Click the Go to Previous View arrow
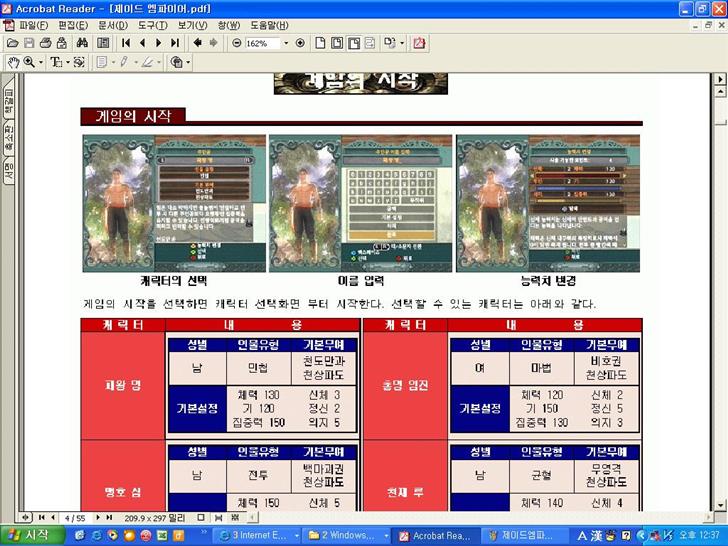The width and height of the screenshot is (728, 546). [197, 43]
